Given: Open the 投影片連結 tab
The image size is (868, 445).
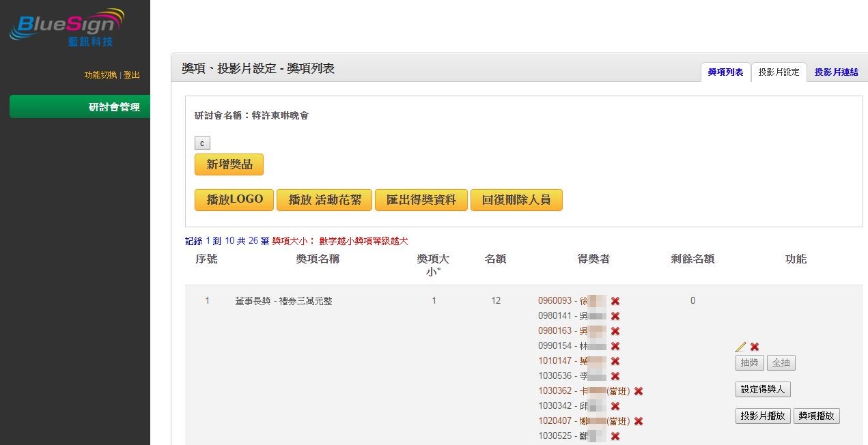Looking at the screenshot, I should pos(837,72).
